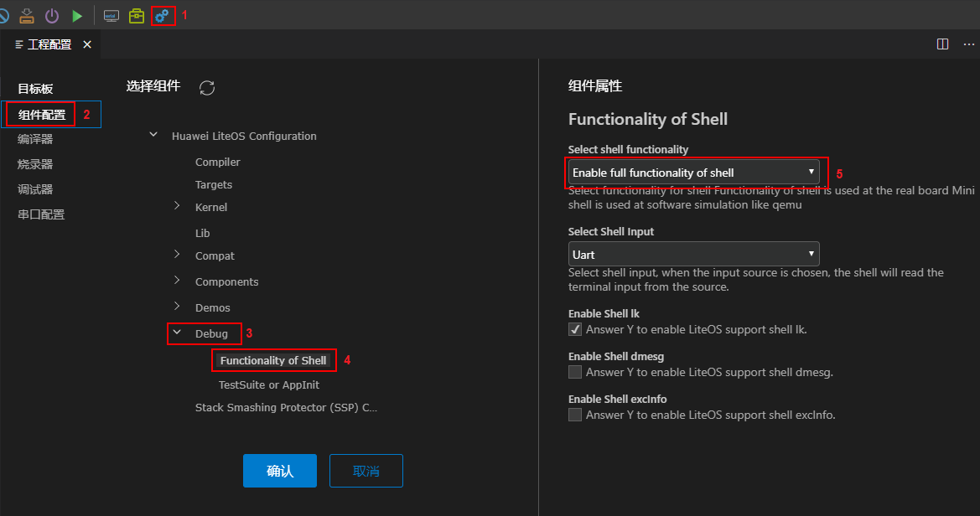Uncheck Enable Shell lk checkbox
The image size is (980, 516).
pos(575,329)
